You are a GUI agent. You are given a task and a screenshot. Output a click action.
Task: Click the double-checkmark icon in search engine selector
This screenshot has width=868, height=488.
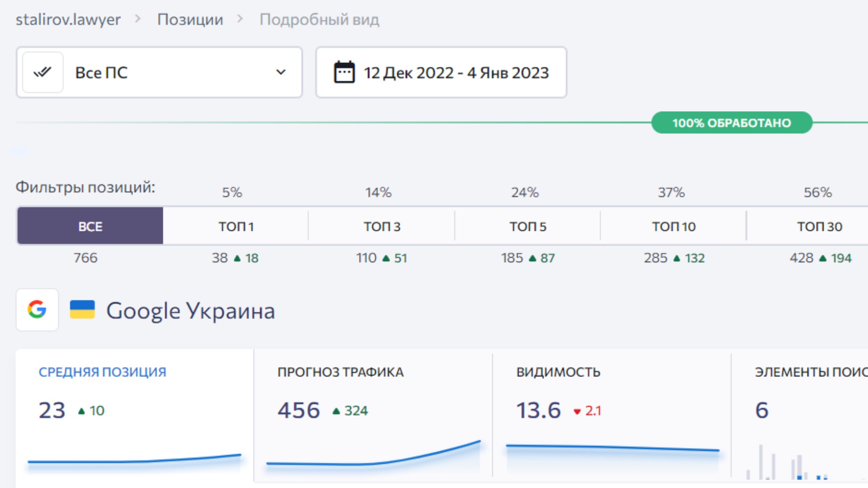coord(42,72)
